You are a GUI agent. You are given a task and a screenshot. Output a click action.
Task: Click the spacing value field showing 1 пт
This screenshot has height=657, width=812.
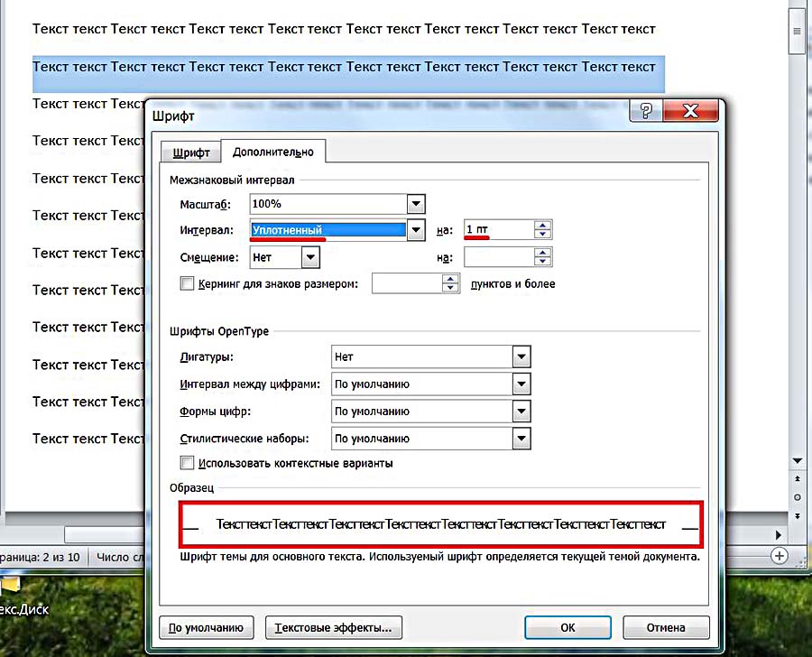496,230
